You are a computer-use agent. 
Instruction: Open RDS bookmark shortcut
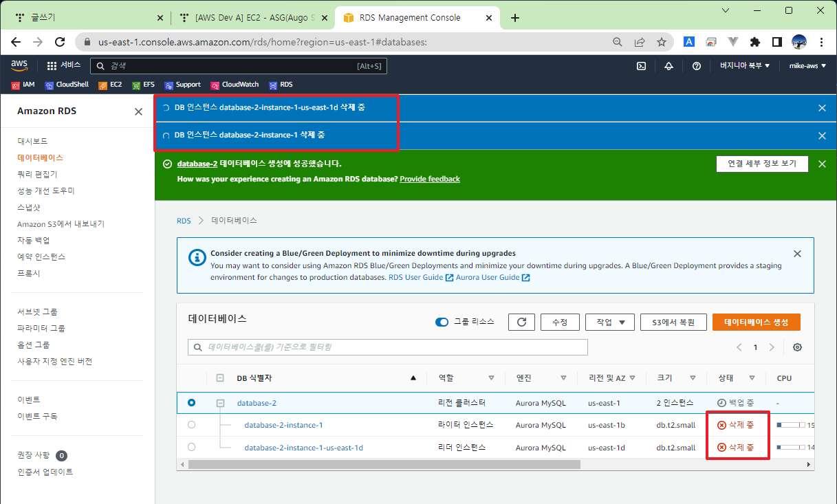(281, 85)
